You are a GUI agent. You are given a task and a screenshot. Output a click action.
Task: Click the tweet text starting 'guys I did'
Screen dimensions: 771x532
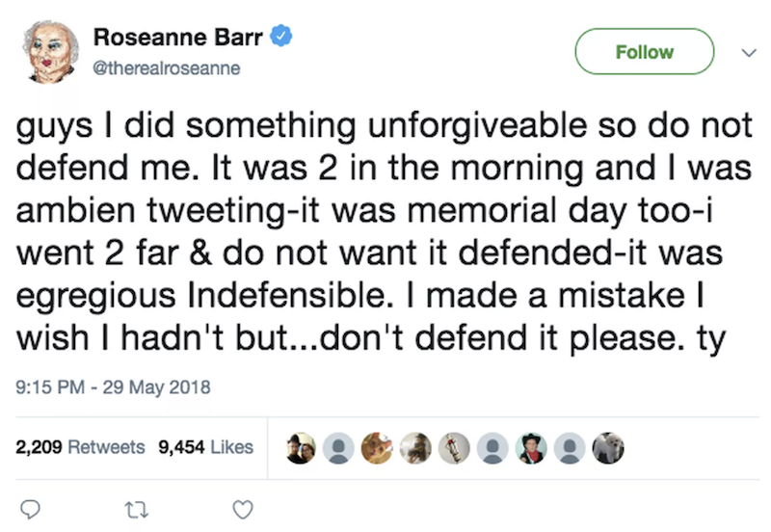384,231
